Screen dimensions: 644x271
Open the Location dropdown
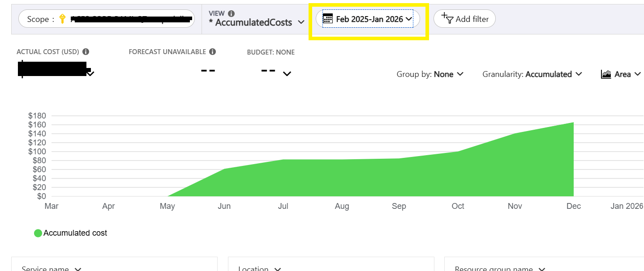click(260, 269)
